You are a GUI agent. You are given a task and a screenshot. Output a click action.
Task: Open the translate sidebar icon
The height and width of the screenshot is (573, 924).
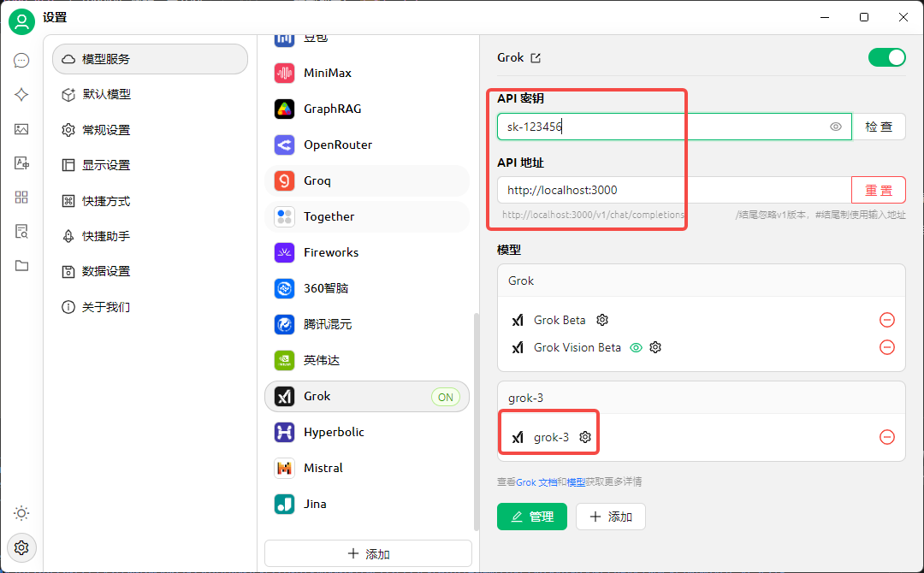pos(21,163)
